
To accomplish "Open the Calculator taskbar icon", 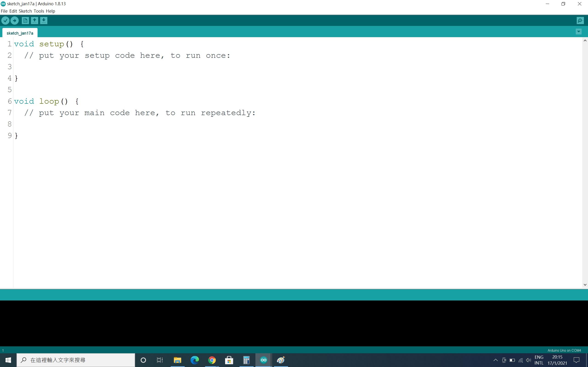I will pos(246,360).
